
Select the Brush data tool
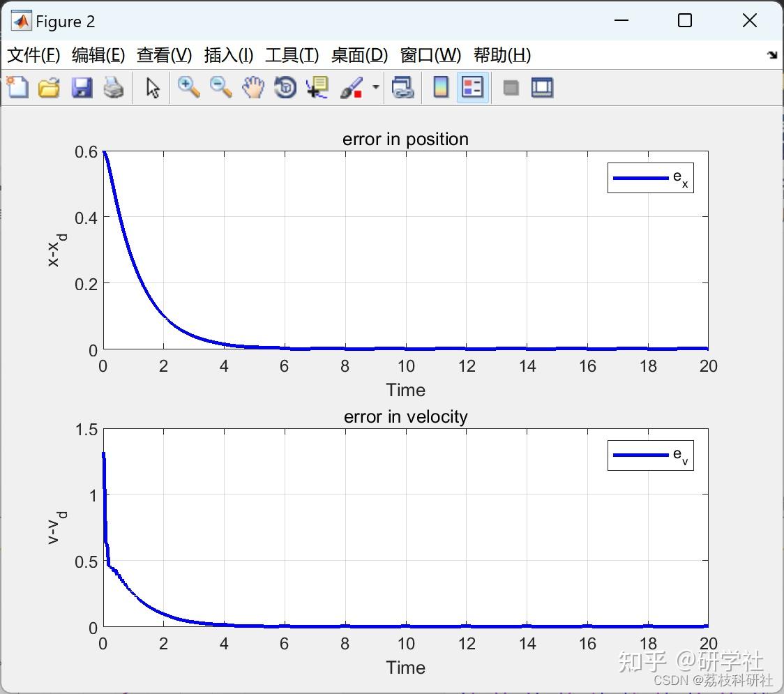(x=352, y=87)
